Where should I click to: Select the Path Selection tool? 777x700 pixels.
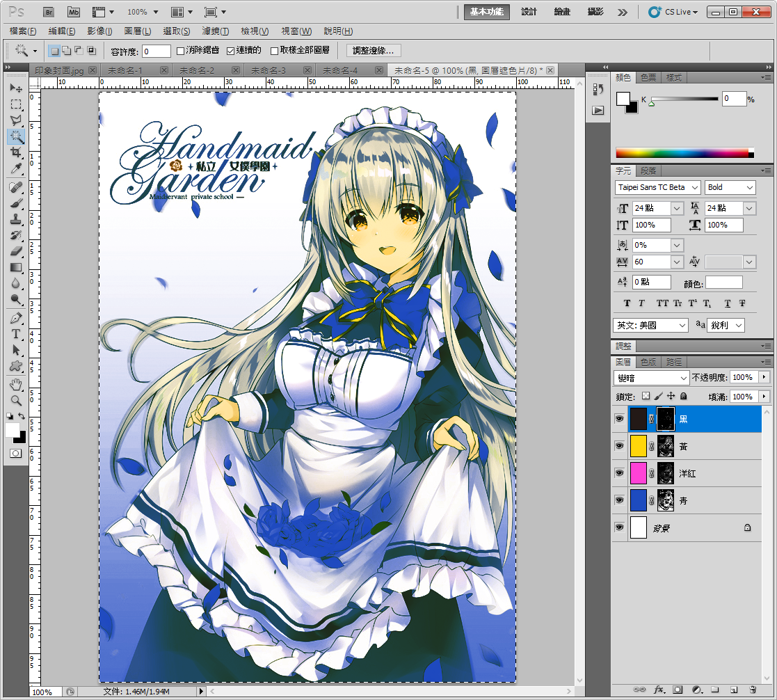(x=16, y=350)
